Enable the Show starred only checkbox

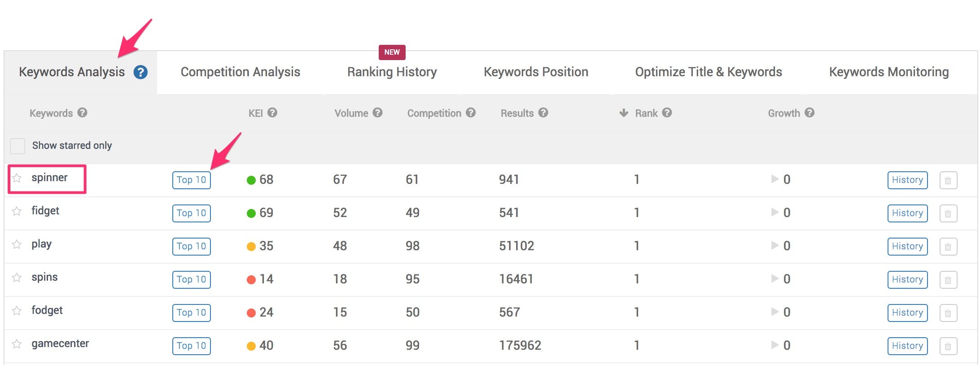pyautogui.click(x=17, y=146)
